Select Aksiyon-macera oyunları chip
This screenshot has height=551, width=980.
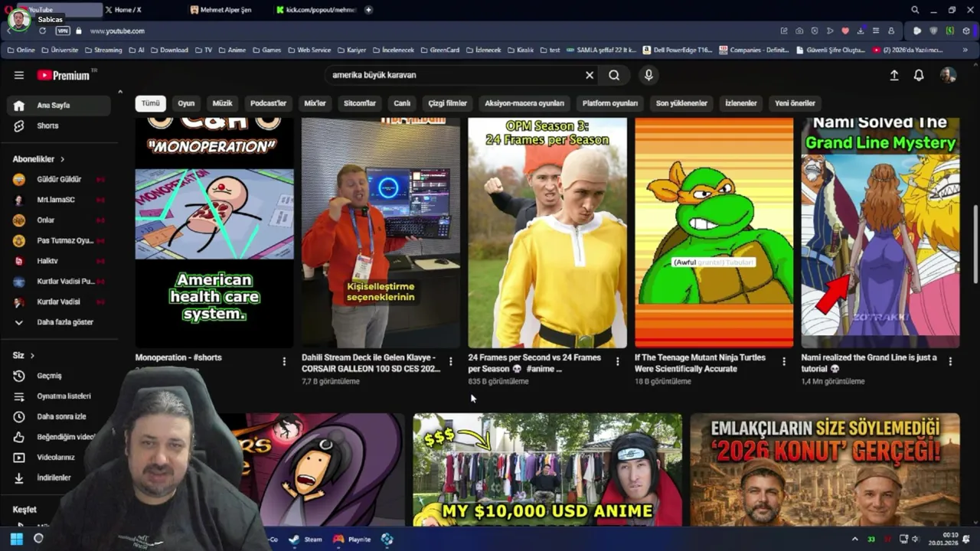coord(524,103)
